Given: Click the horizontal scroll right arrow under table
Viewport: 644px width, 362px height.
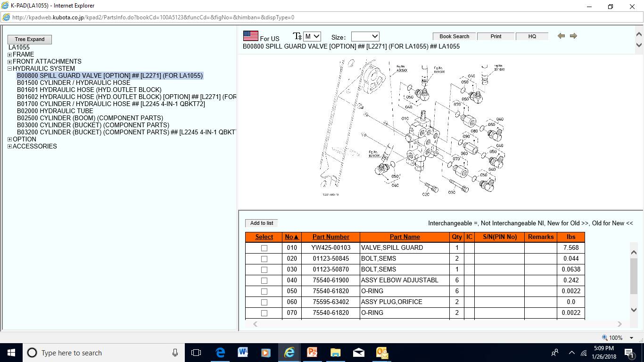Looking at the screenshot, I should (619, 324).
